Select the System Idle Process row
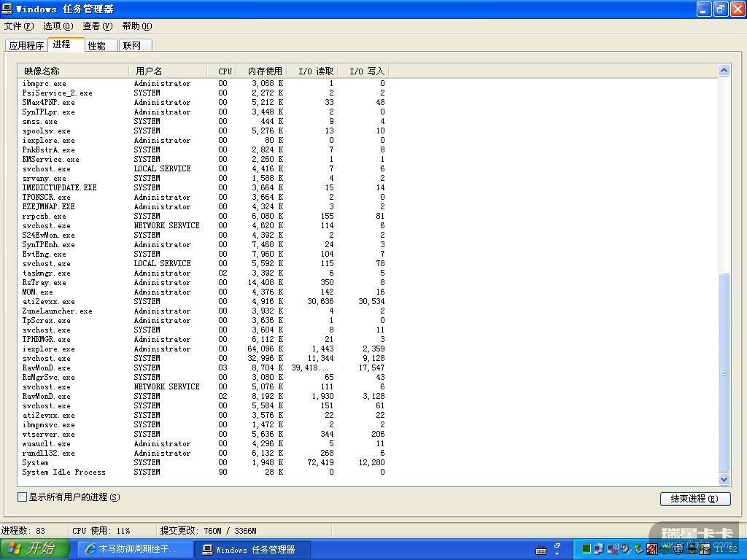This screenshot has width=747, height=560. tap(204, 472)
